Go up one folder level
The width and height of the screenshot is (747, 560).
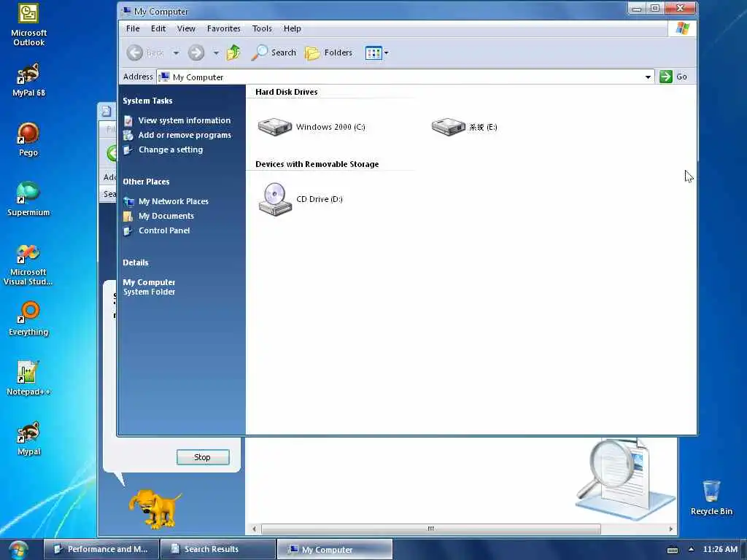233,52
